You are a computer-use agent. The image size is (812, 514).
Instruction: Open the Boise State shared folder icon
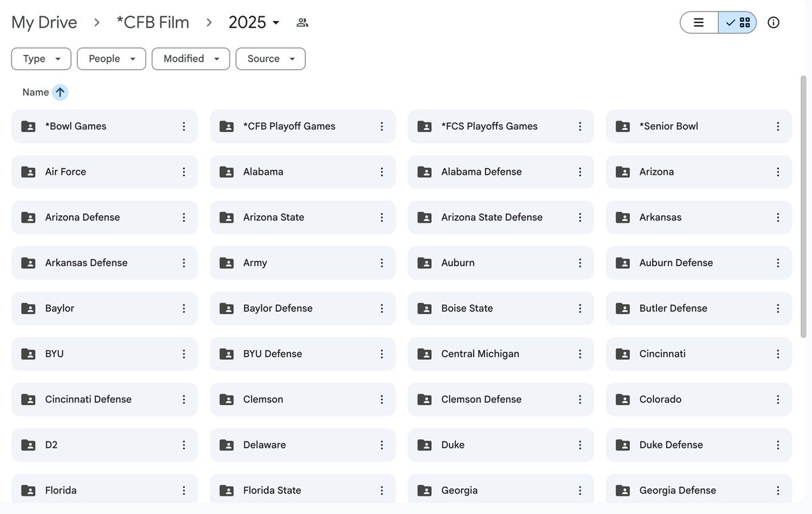tap(424, 308)
